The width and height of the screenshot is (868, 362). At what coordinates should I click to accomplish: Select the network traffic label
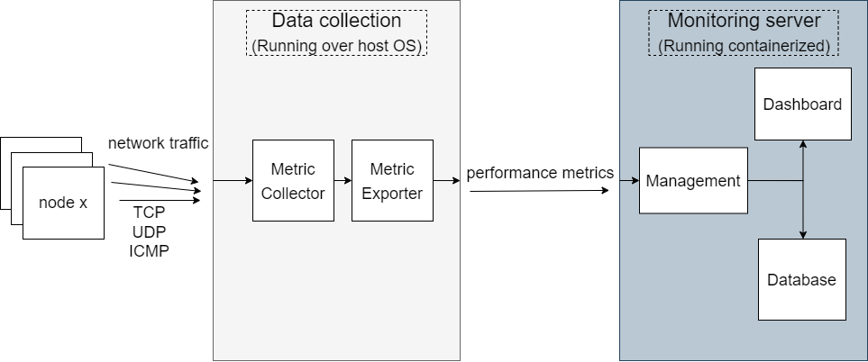coord(158,143)
